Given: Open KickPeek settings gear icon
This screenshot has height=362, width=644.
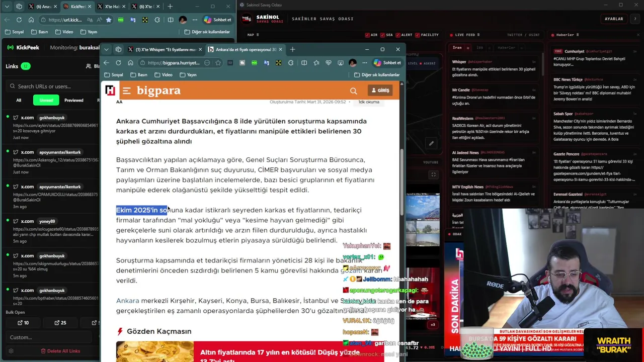Looking at the screenshot, I should coord(11,351).
